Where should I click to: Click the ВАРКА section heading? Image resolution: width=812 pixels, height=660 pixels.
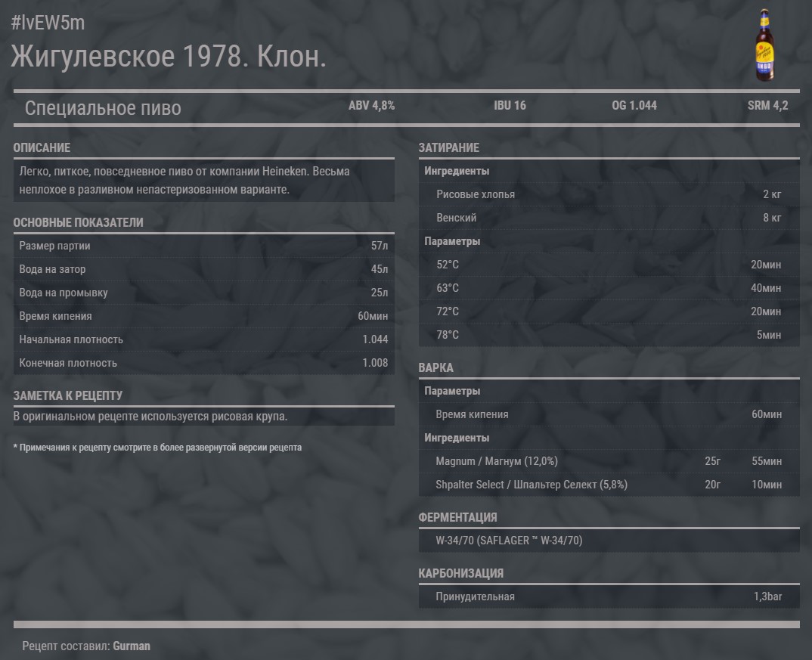pyautogui.click(x=435, y=367)
